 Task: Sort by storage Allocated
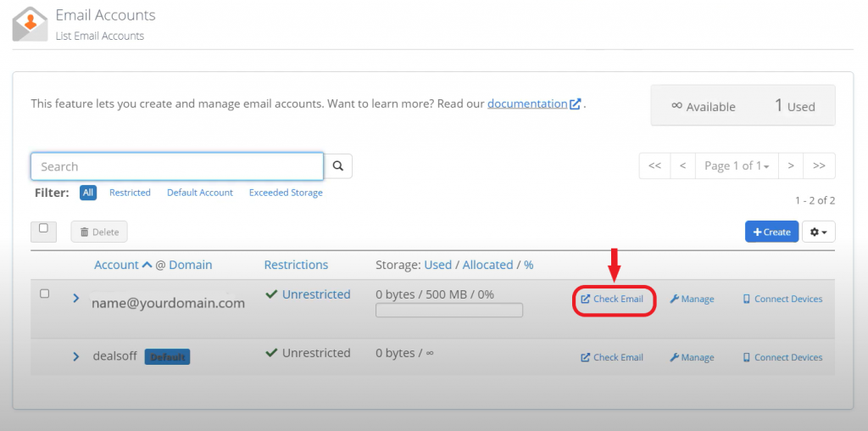pyautogui.click(x=487, y=265)
